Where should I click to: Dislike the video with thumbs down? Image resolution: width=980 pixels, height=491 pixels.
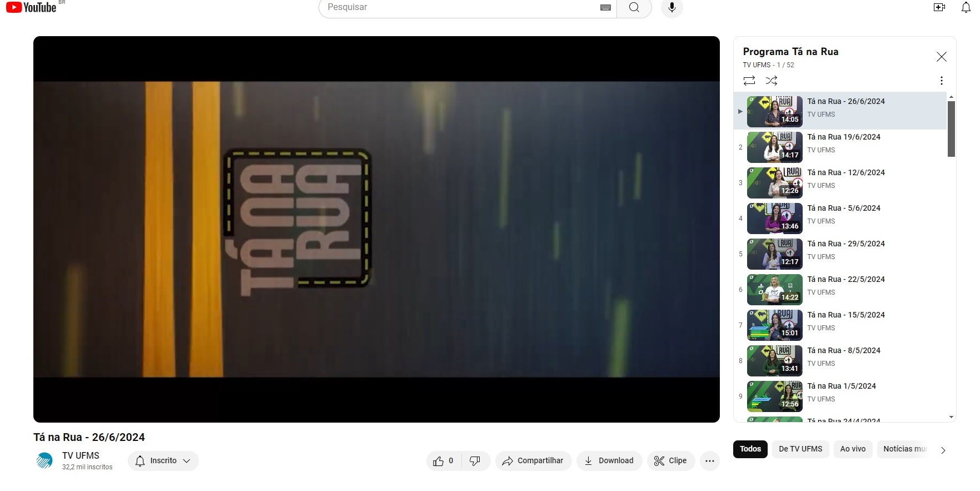click(x=475, y=461)
